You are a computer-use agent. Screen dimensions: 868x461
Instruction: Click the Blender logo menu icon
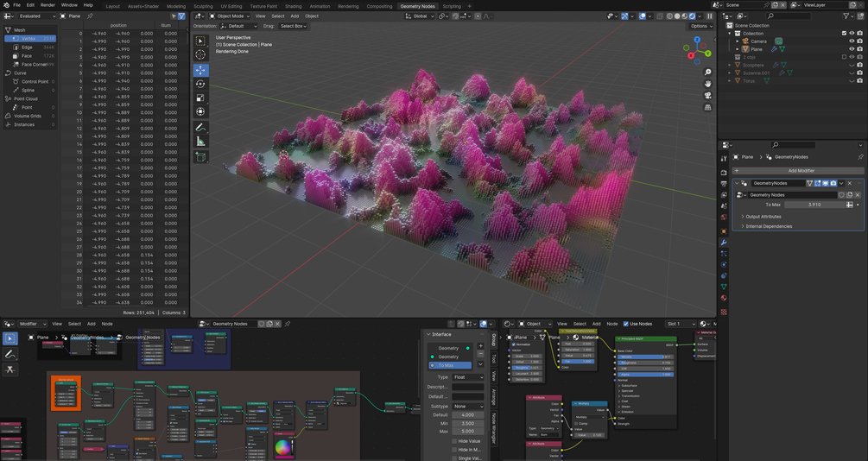[x=6, y=5]
